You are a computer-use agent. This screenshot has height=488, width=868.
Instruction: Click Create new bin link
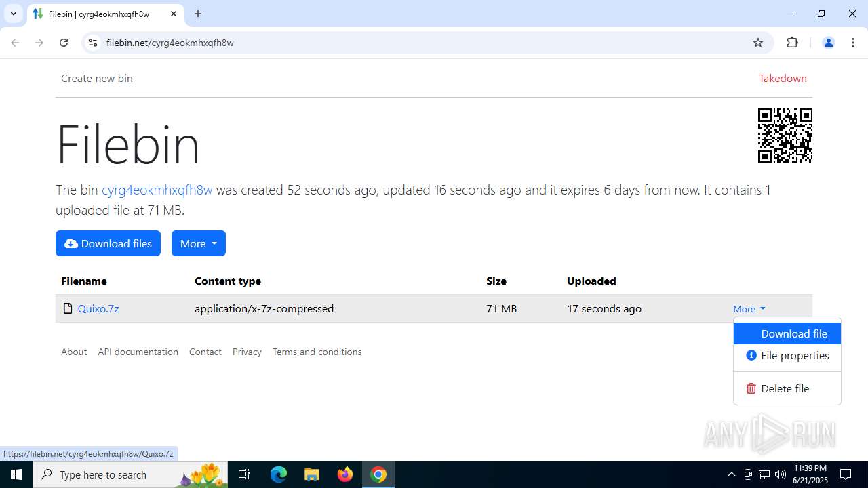tap(97, 78)
